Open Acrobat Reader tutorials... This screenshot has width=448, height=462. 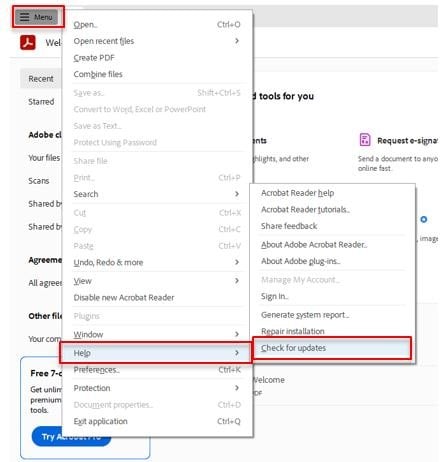click(332, 210)
